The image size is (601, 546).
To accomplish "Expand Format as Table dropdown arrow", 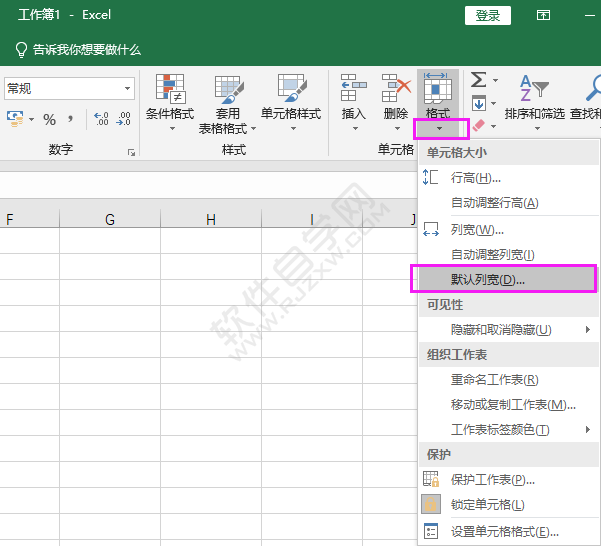I will [253, 129].
